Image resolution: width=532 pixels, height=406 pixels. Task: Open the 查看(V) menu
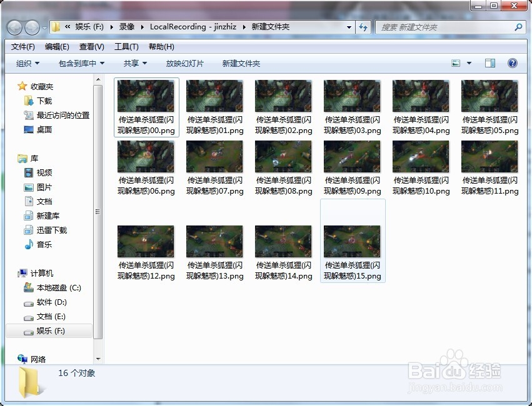(92, 47)
